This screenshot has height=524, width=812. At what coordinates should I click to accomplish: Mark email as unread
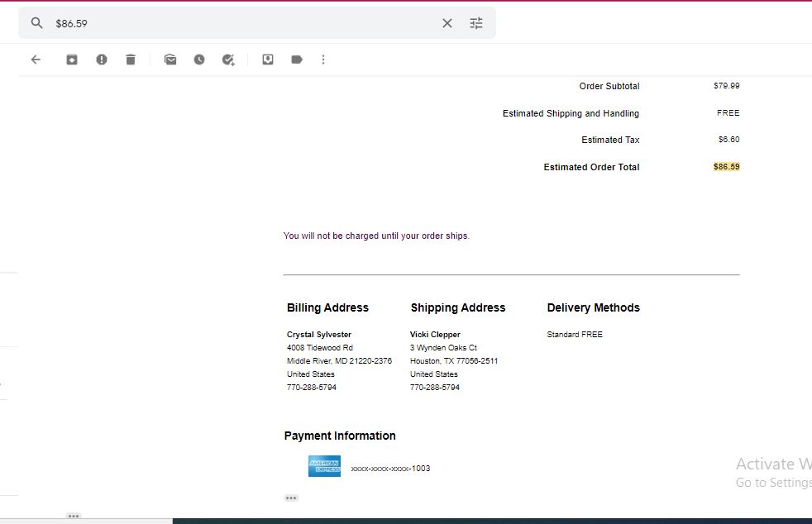coord(170,60)
